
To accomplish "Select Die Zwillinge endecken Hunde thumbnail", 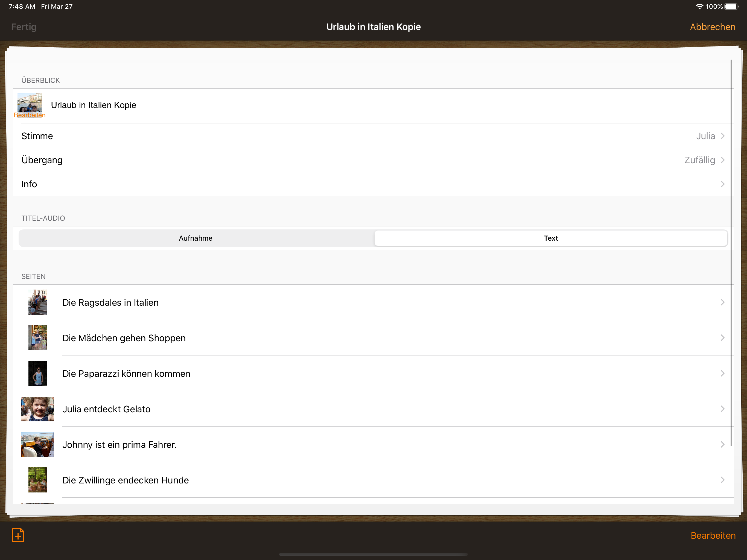I will pyautogui.click(x=37, y=480).
